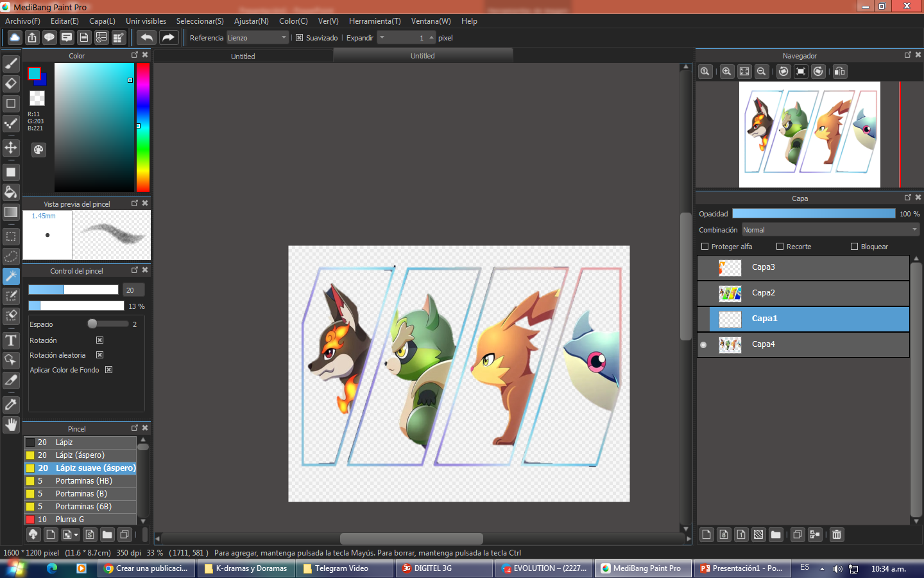Select the Eyedropper tool
This screenshot has width=924, height=578.
(x=11, y=405)
